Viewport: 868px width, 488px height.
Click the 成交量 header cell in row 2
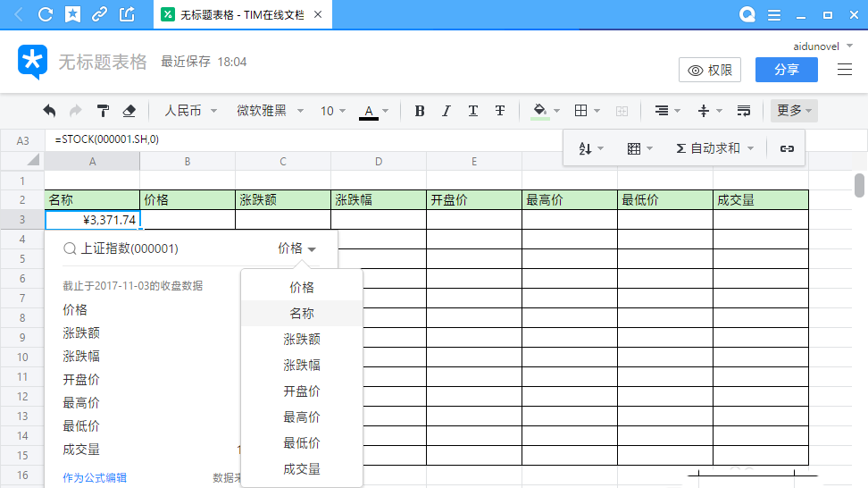pos(761,200)
